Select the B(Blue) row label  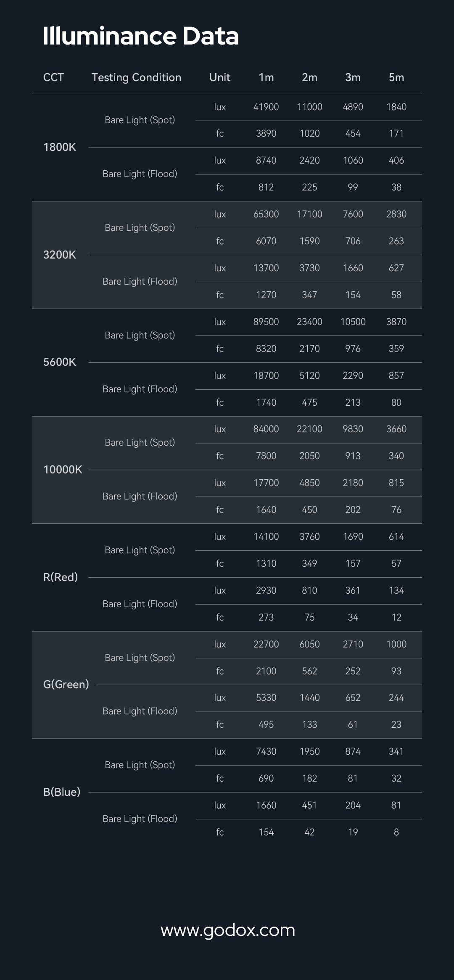tap(62, 792)
